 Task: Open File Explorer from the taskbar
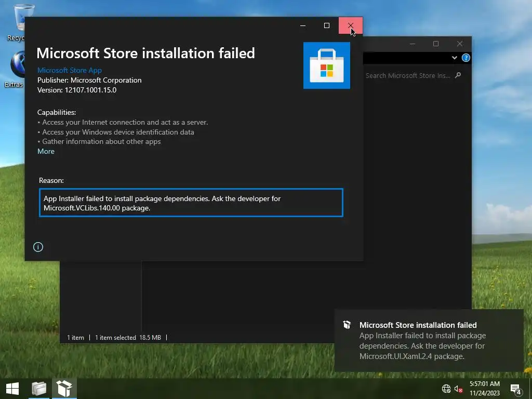[38, 389]
